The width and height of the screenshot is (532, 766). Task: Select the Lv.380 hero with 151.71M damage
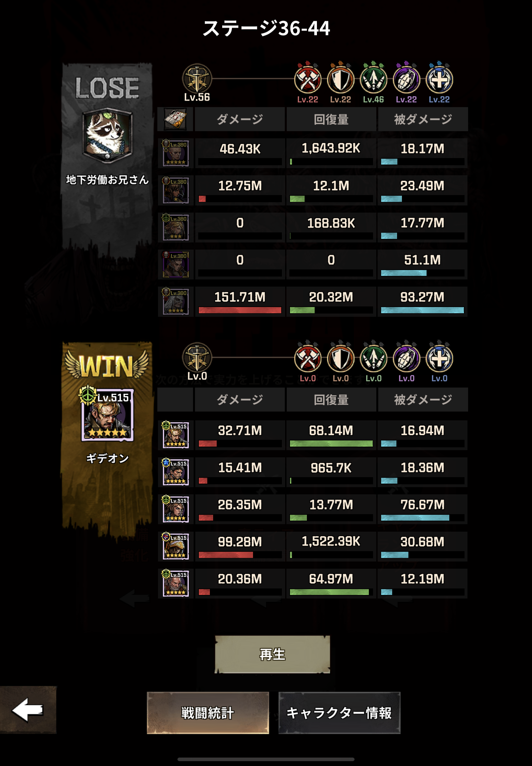(x=176, y=302)
